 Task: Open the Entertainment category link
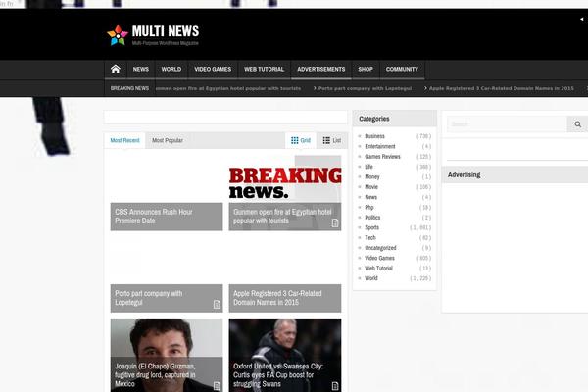tap(380, 146)
